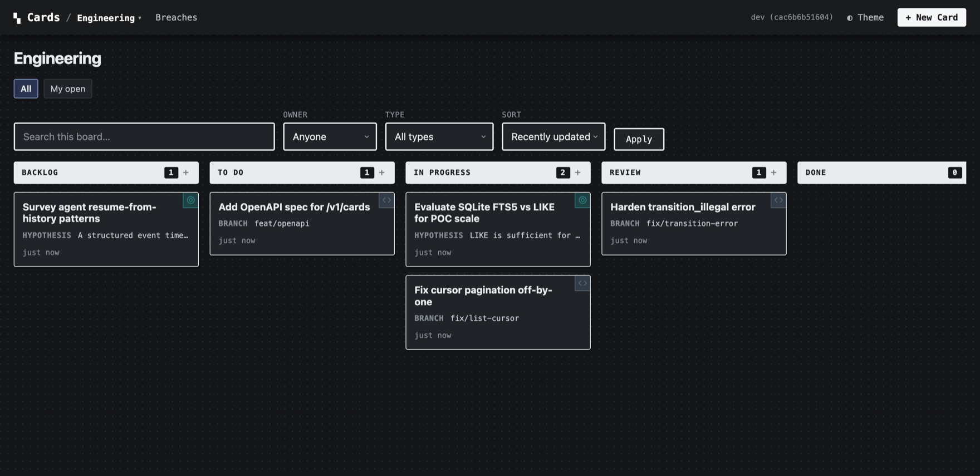
Task: Click hypothesis icon on Evaluate SQLite FTS5 card
Action: coord(582,200)
